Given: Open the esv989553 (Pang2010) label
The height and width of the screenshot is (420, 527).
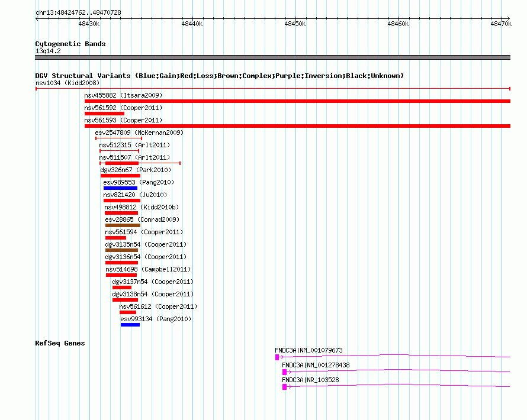Looking at the screenshot, I should 139,182.
